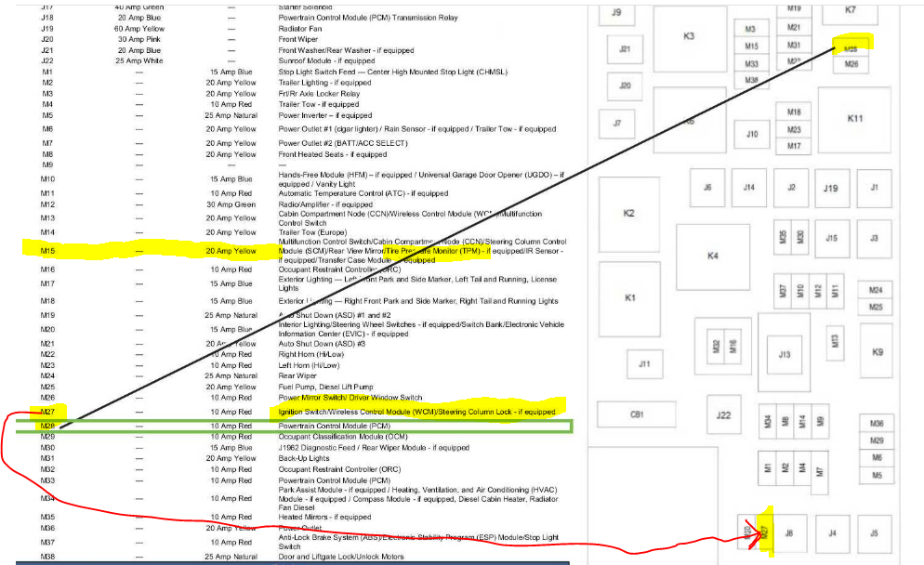Select relay K1 box in the diagram

(x=629, y=298)
